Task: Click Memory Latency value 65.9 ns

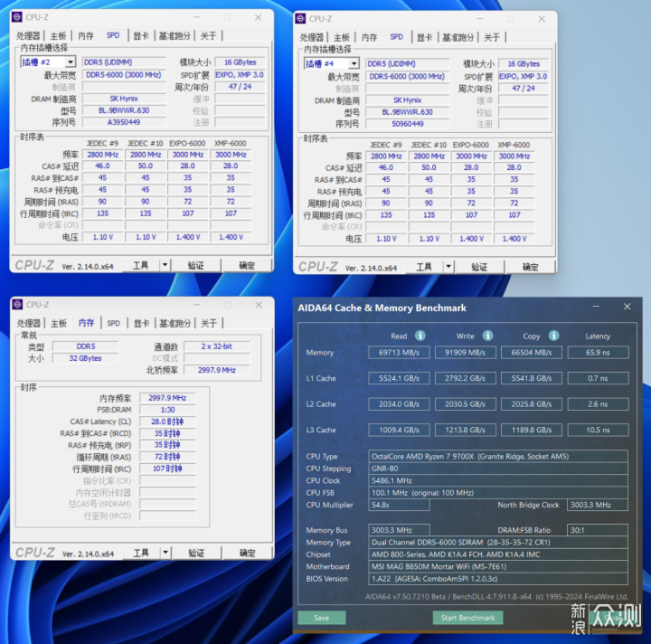Action: click(x=598, y=353)
